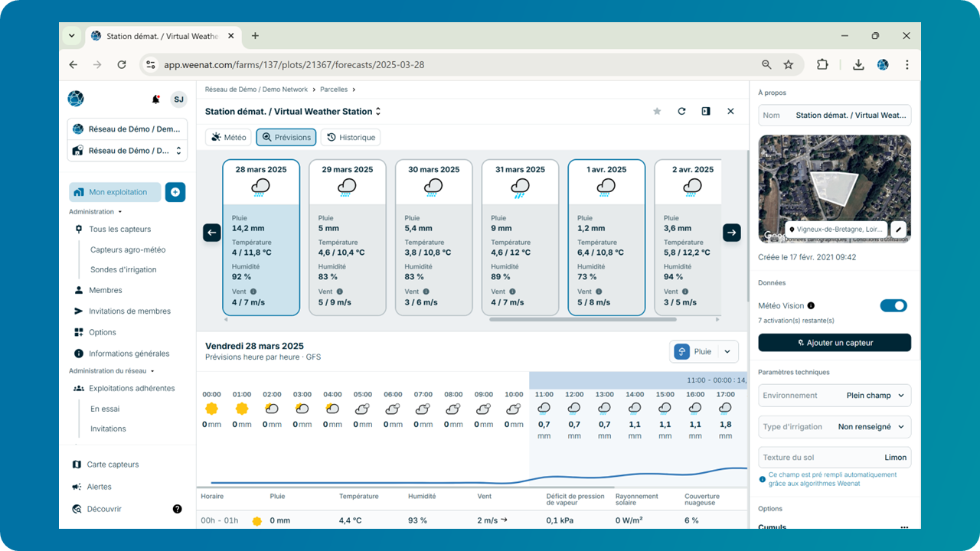980x551 pixels.
Task: Expand station name selector arrows
Action: 378,112
